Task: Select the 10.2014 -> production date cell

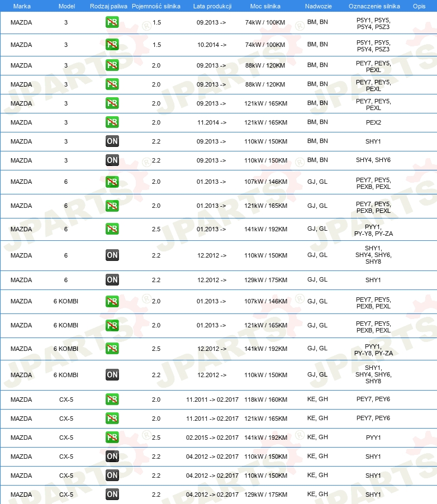Action: coord(212,45)
